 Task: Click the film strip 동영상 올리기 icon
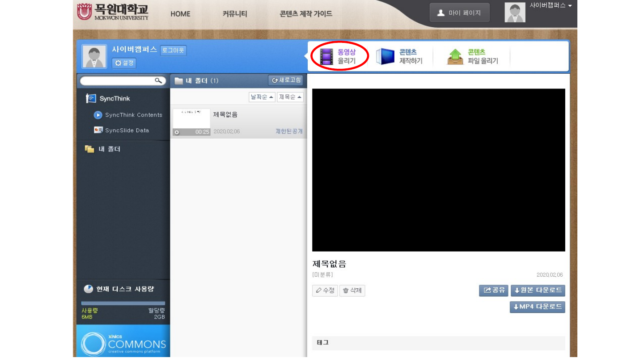327,57
